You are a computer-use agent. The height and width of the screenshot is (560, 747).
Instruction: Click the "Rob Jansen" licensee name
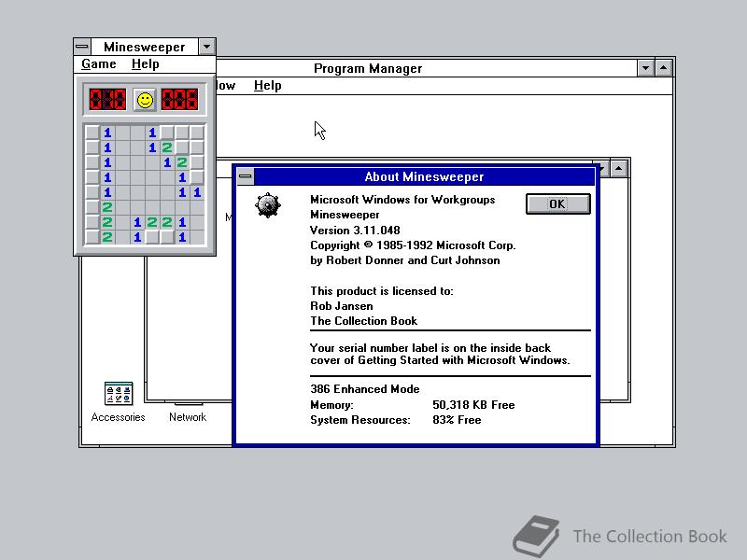click(342, 306)
